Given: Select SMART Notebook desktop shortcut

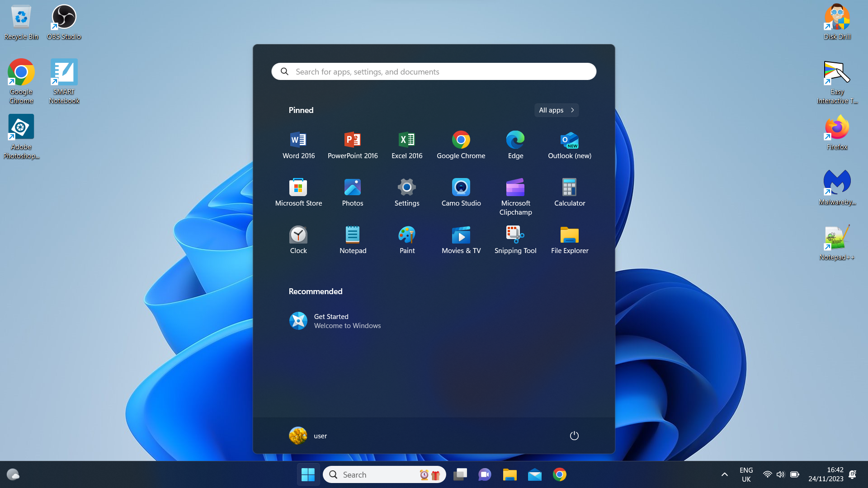Looking at the screenshot, I should pyautogui.click(x=64, y=81).
